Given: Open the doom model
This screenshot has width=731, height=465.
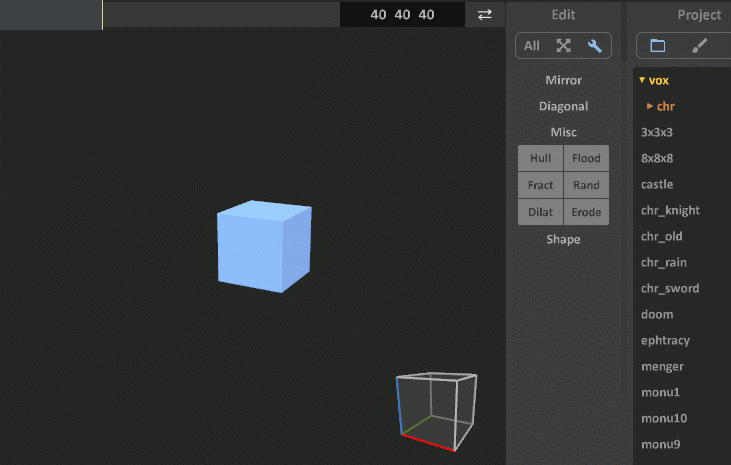Looking at the screenshot, I should click(x=656, y=315).
